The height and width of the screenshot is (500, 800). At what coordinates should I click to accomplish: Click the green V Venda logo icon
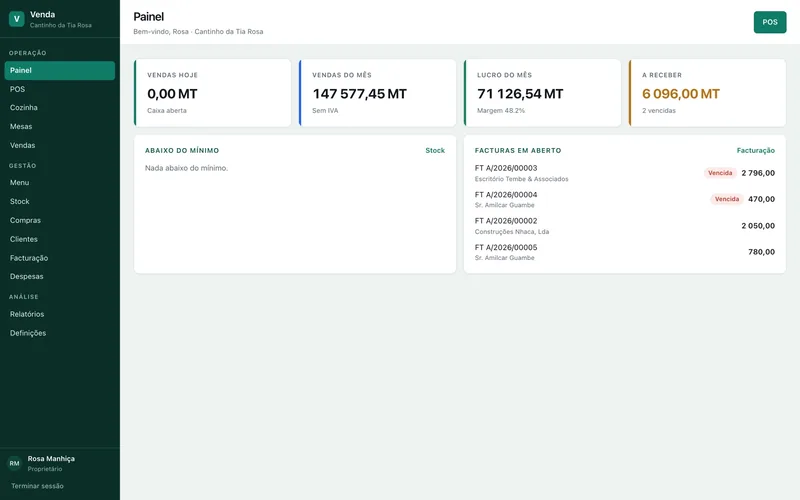tap(16, 19)
